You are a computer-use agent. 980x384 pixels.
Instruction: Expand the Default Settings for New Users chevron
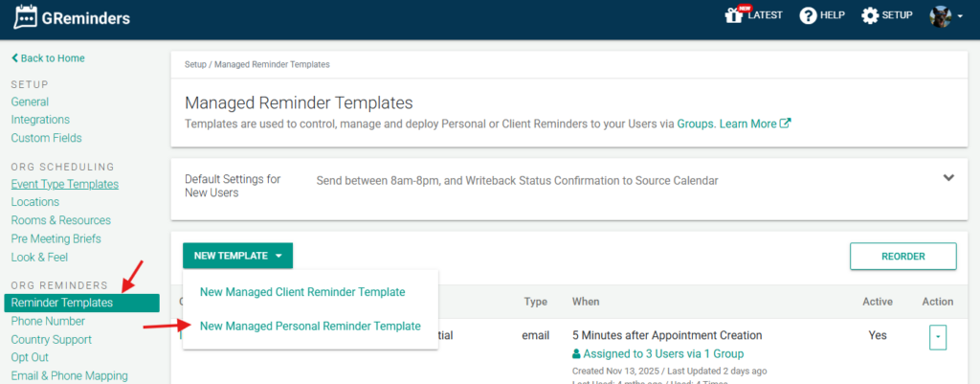pyautogui.click(x=948, y=178)
